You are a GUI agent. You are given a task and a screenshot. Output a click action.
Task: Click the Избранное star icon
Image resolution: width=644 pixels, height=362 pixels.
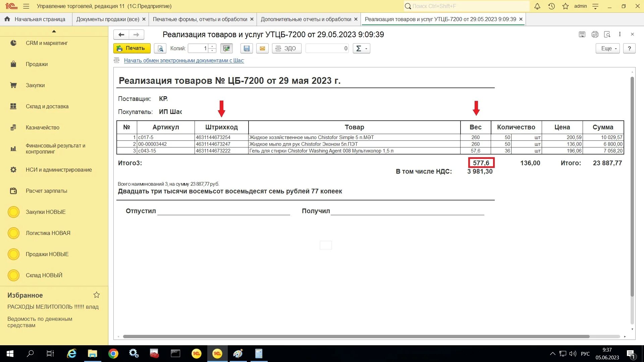click(97, 295)
